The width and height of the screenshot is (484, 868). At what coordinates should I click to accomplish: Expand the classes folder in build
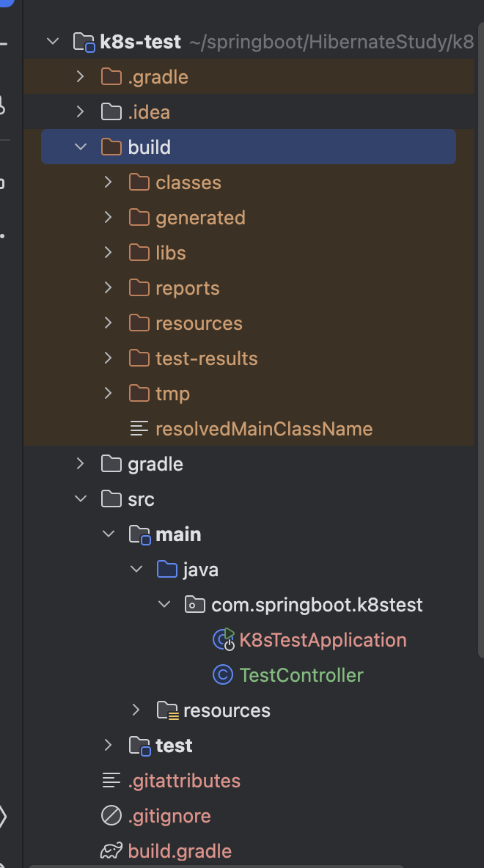[109, 183]
